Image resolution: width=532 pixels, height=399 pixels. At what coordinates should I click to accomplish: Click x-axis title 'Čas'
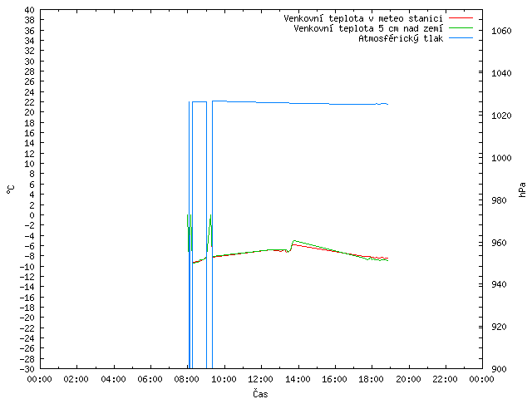tap(260, 393)
